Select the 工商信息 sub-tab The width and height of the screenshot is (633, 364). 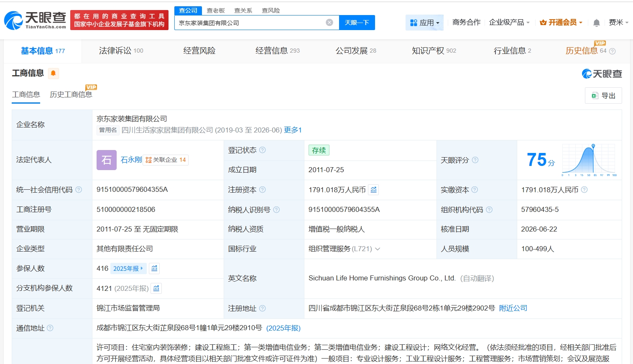(x=26, y=94)
